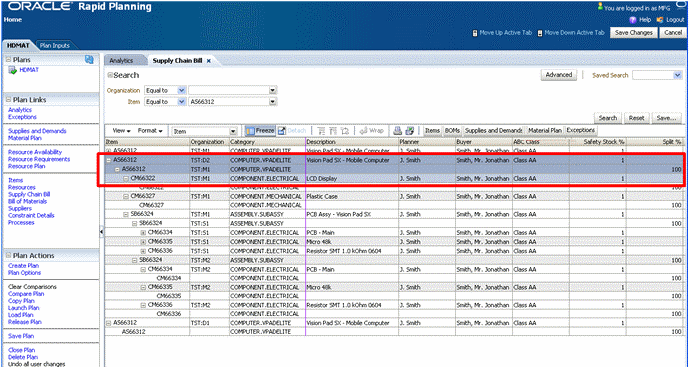Click the refresh icon in Plans panel

89,59
